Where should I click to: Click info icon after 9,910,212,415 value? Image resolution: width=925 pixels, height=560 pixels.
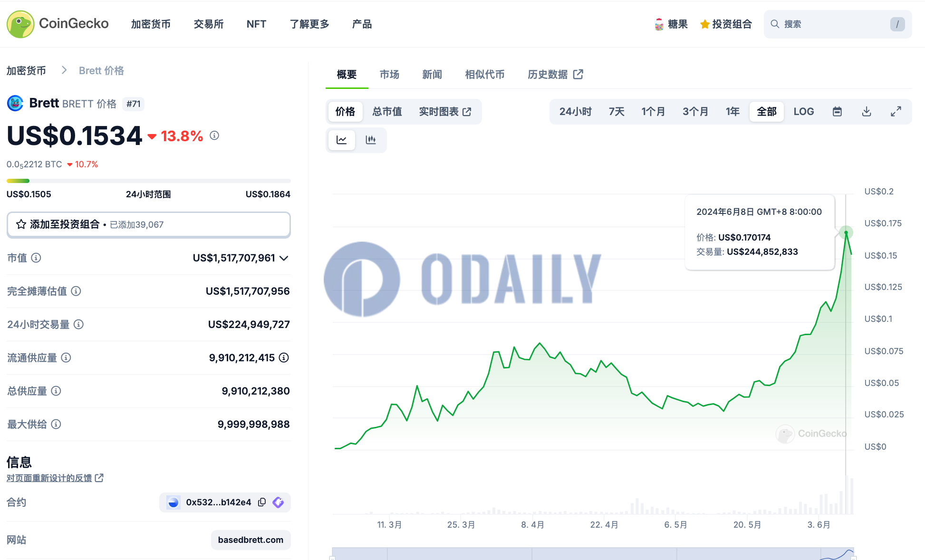click(x=284, y=357)
